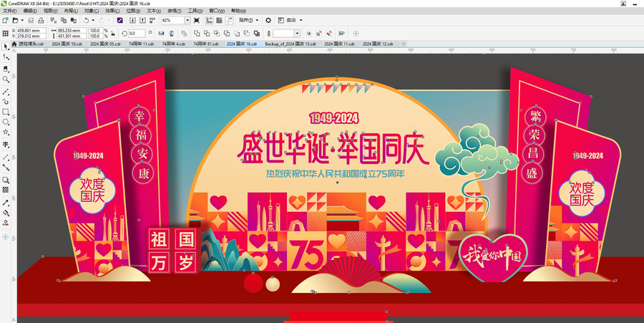The height and width of the screenshot is (323, 644).
Task: Open the 文件 menu
Action: tap(9, 11)
